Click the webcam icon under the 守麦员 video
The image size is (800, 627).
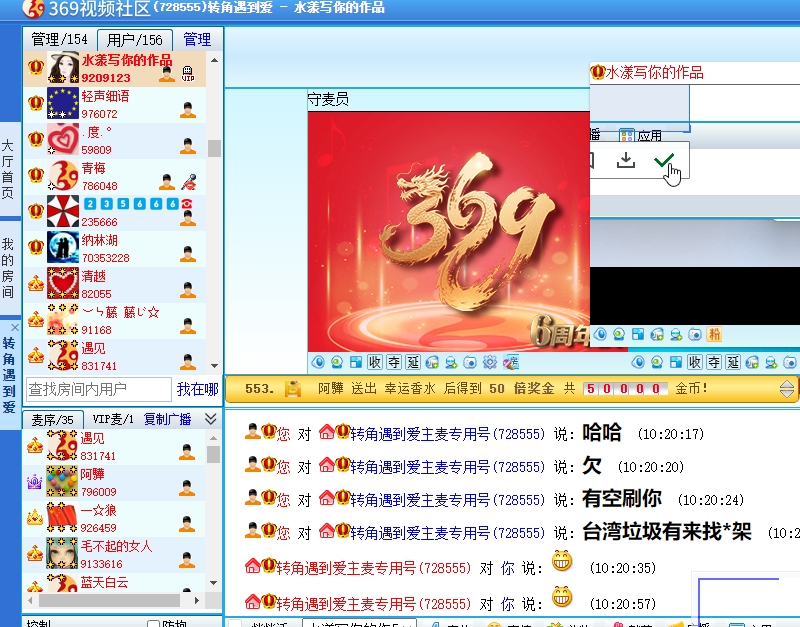coord(337,362)
